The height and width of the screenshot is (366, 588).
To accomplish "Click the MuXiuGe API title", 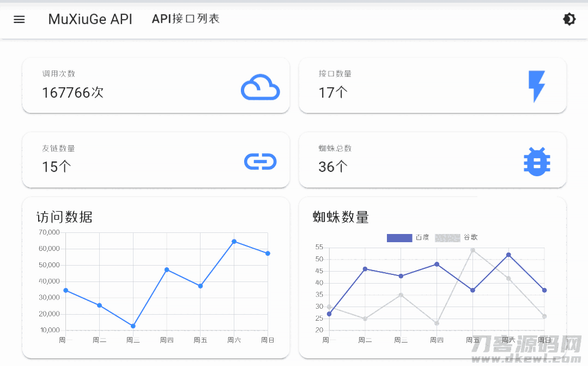I will [90, 19].
